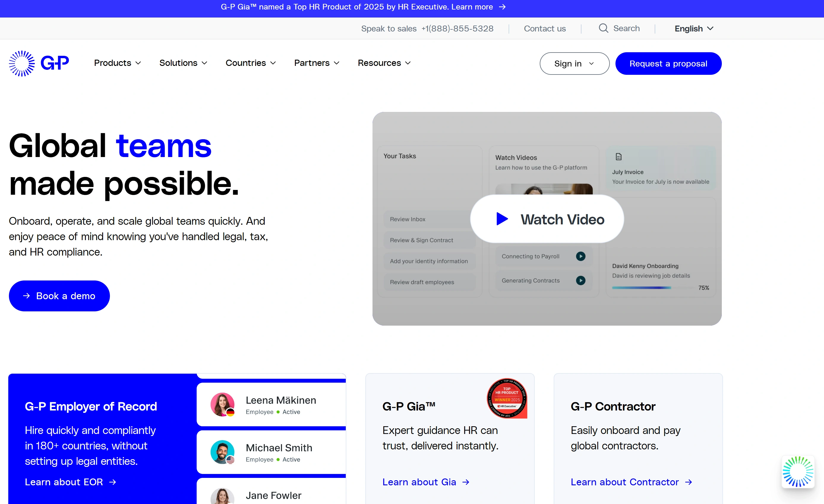Click the Top HR Product badge
824x504 pixels.
(507, 398)
